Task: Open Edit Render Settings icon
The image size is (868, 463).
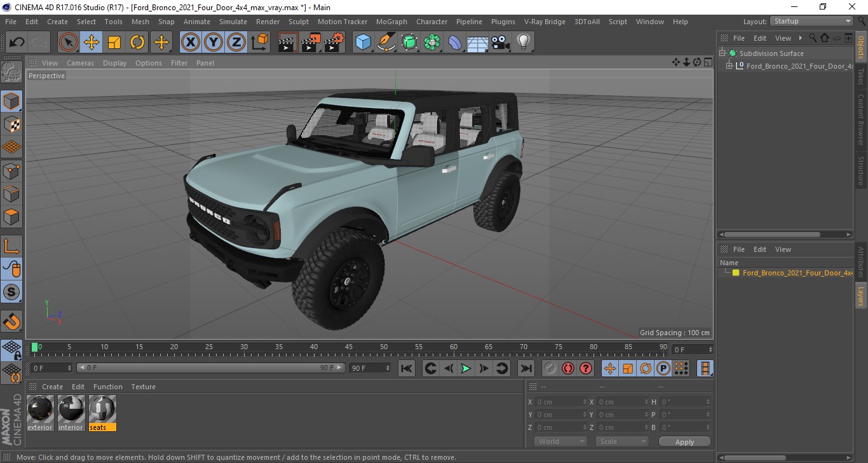Action: 334,43
